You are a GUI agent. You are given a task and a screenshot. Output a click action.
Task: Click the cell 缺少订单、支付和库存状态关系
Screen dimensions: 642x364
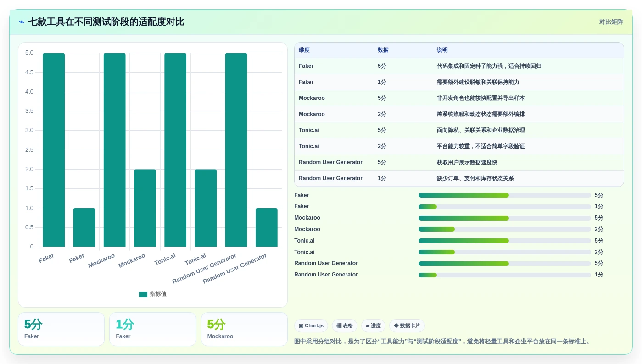coord(475,178)
